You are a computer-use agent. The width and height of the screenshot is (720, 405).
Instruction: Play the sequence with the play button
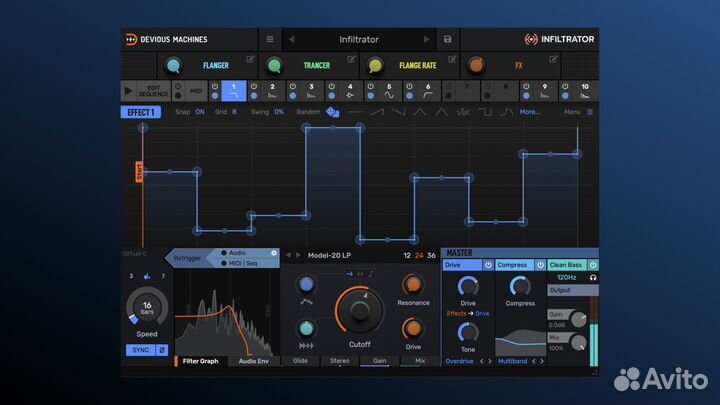(128, 91)
